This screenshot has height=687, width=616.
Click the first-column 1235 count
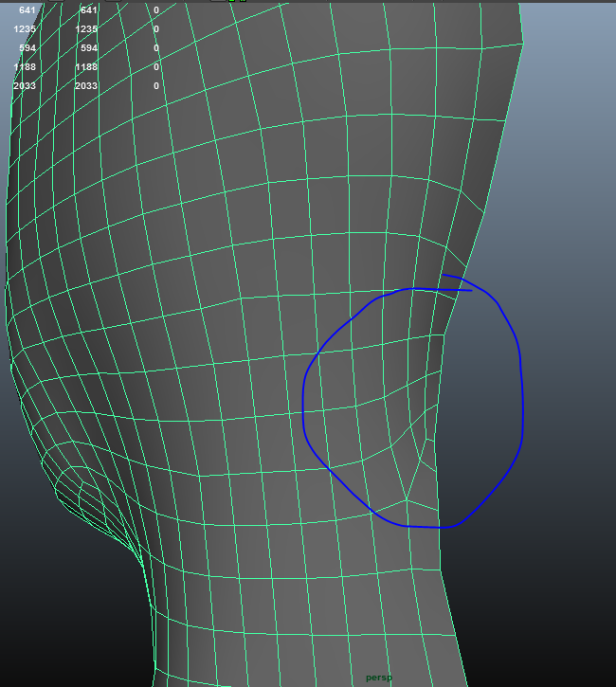tap(25, 29)
